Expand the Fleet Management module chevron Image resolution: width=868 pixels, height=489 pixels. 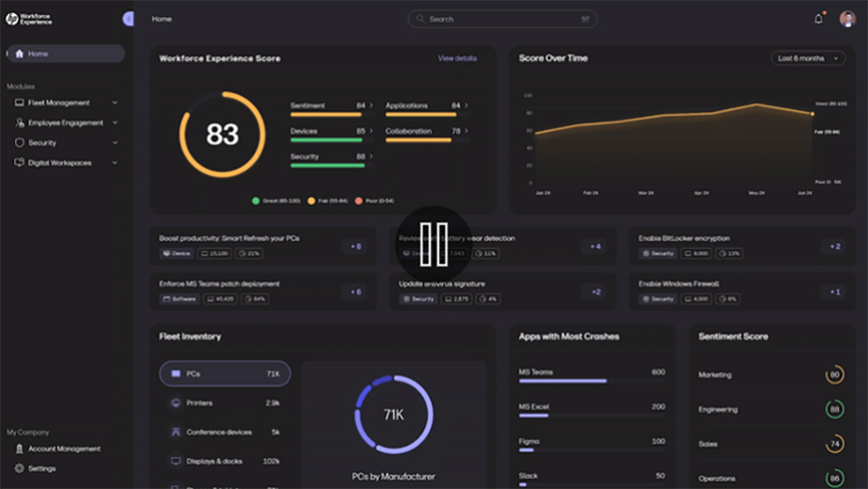(115, 102)
